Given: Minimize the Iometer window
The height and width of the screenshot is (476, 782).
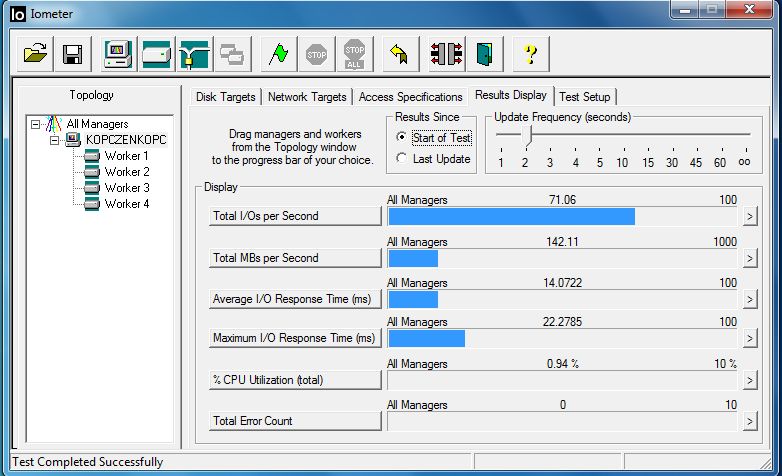Looking at the screenshot, I should (x=685, y=10).
